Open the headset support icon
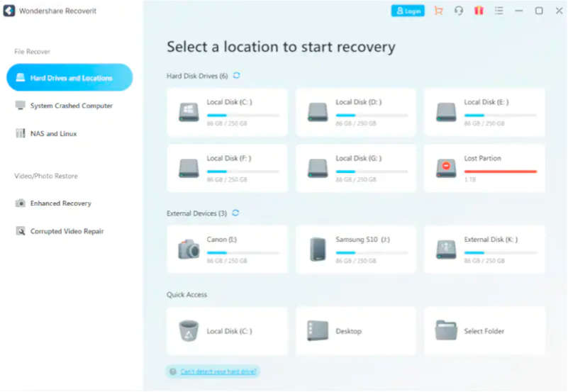Screen dimensions: 568x392 pos(459,11)
